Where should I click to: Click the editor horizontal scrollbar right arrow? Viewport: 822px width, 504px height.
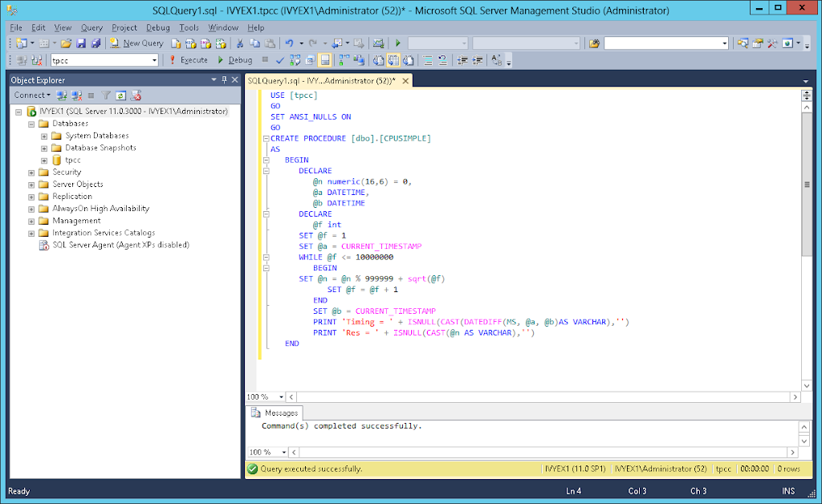796,397
